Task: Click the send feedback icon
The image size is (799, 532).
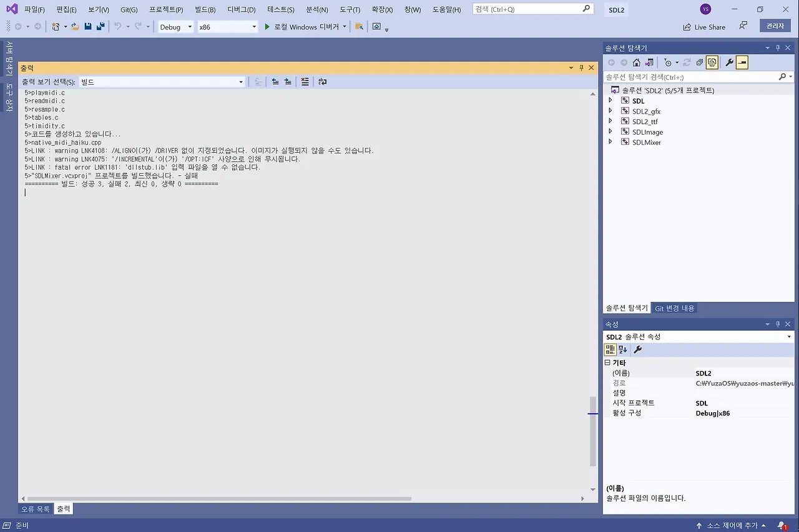Action: 743,26
